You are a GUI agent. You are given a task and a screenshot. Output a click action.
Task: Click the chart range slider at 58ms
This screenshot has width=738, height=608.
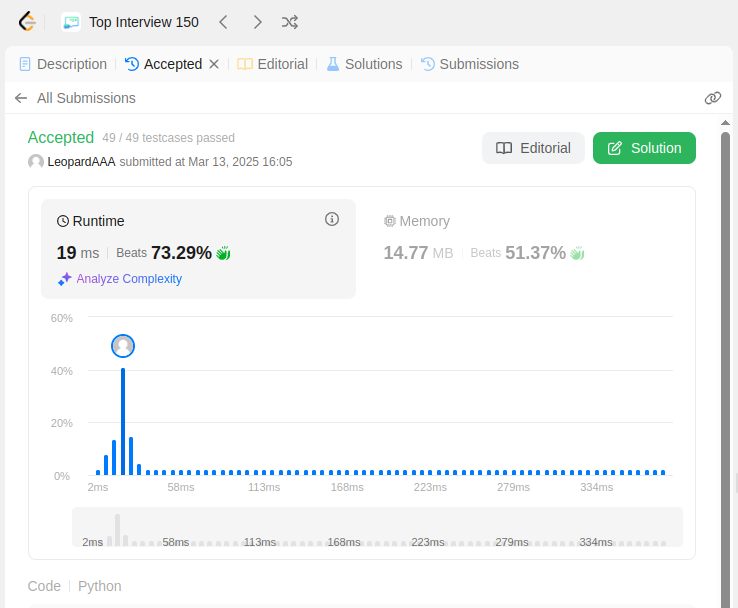point(176,542)
